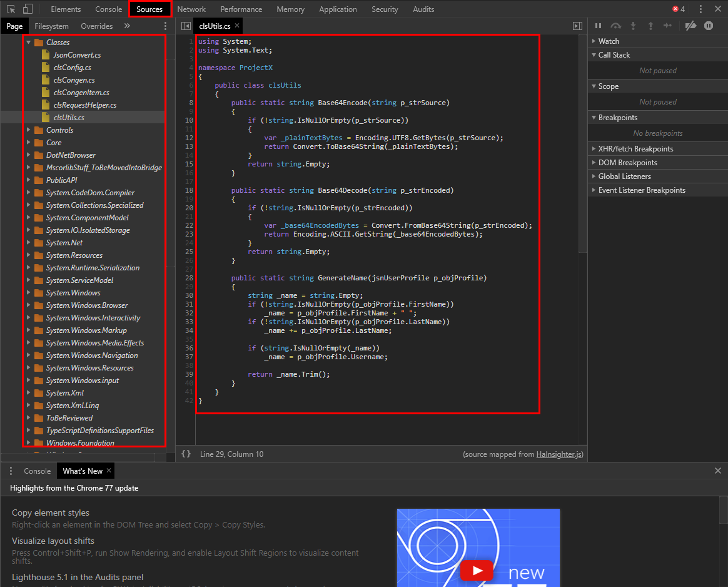Viewport: 728px width, 587px height.
Task: Open the HaInsighter.js source map link
Action: point(559,454)
